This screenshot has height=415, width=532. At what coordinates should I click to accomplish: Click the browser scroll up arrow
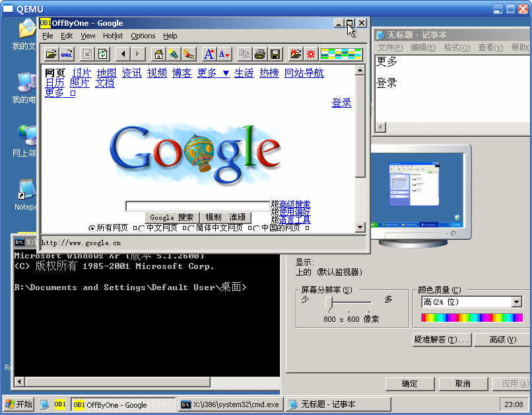click(x=360, y=70)
